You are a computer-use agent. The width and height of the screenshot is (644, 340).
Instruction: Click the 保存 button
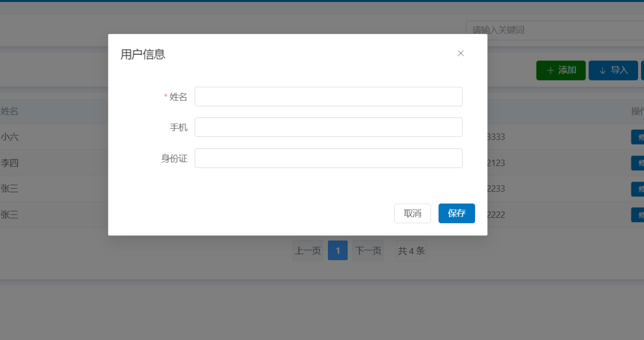457,213
